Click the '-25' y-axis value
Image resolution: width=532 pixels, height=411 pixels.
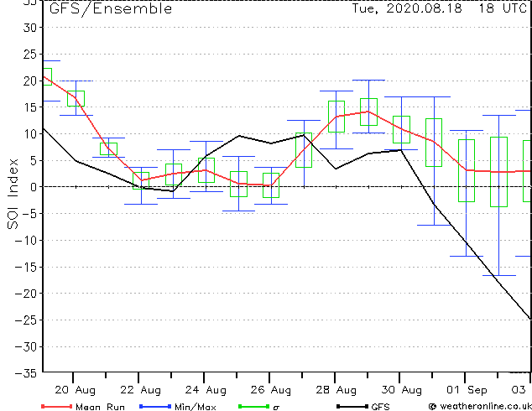coord(26,320)
